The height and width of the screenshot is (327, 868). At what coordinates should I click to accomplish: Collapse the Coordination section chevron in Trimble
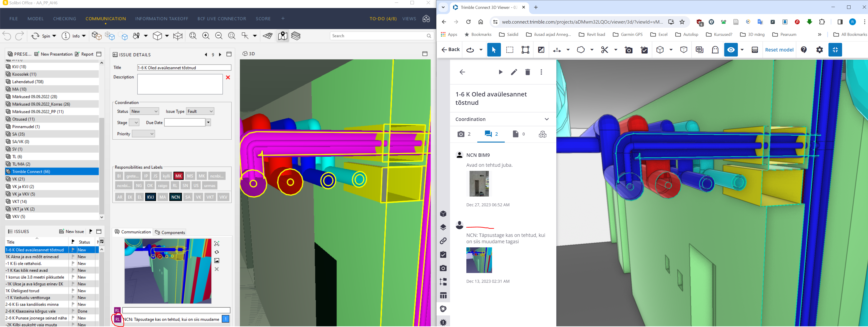(547, 119)
